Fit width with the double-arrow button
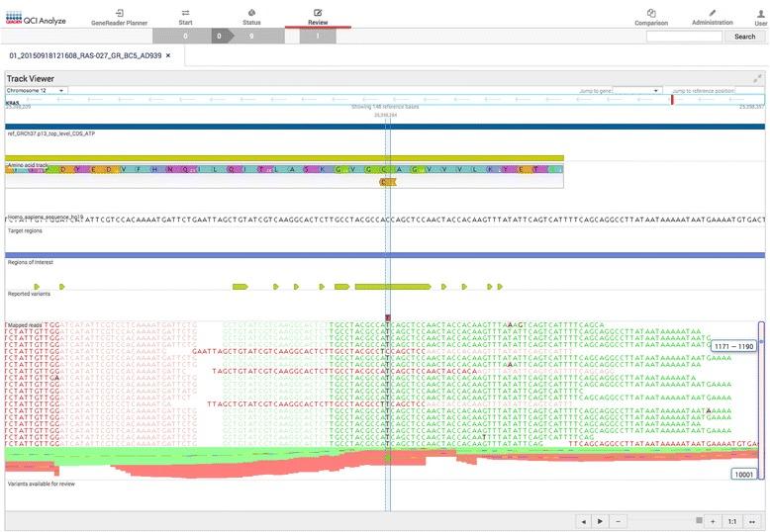770x532 pixels. 752,521
